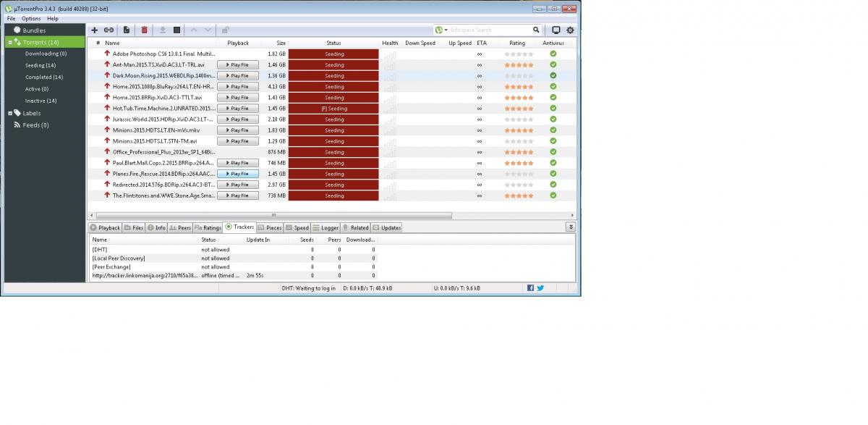Click the Start Torrent arrow icon in toolbar
868x425 pixels.
[162, 30]
